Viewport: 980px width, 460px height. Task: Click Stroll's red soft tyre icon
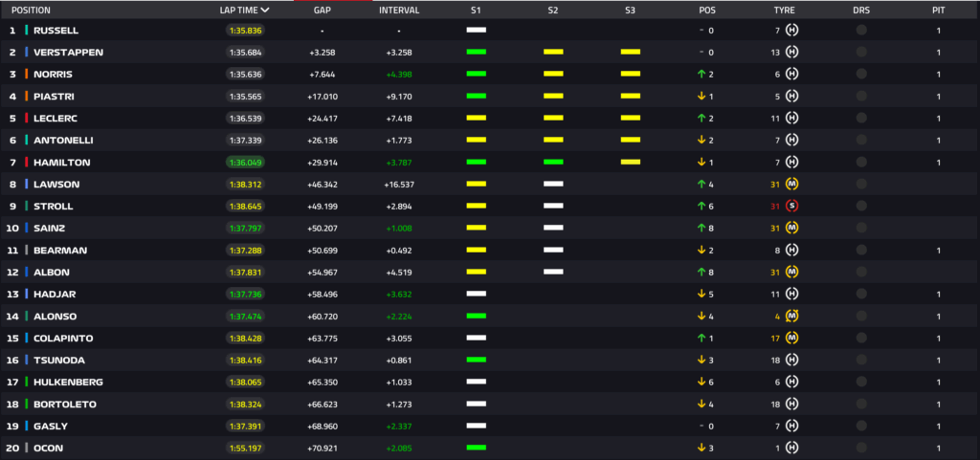[x=791, y=206]
